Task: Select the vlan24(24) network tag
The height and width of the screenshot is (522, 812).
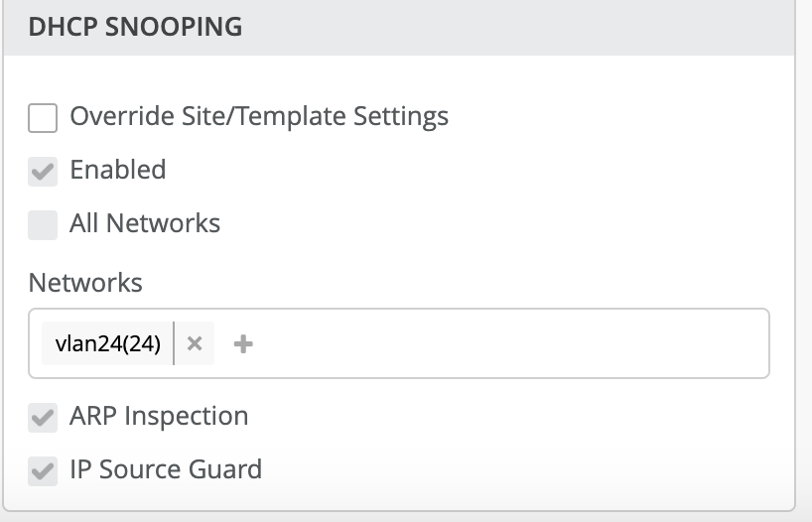Action: [x=107, y=343]
